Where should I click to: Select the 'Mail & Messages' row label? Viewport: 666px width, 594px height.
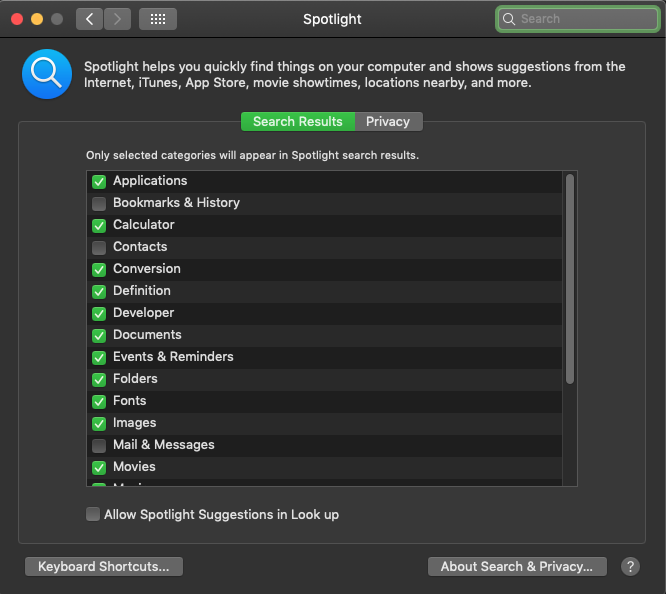[x=164, y=445]
